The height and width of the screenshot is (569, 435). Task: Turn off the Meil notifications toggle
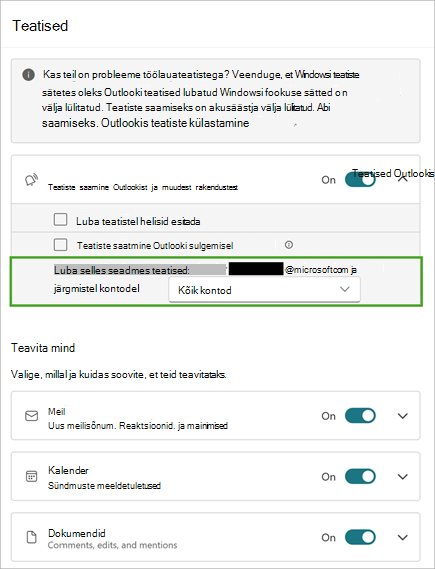tap(360, 416)
